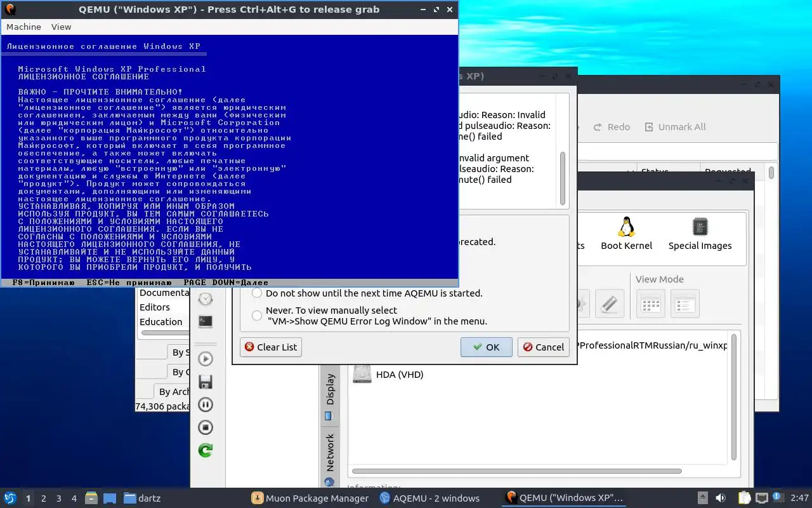Open the Lubuntu start menu icon
Image resolution: width=812 pixels, height=508 pixels.
[10, 498]
